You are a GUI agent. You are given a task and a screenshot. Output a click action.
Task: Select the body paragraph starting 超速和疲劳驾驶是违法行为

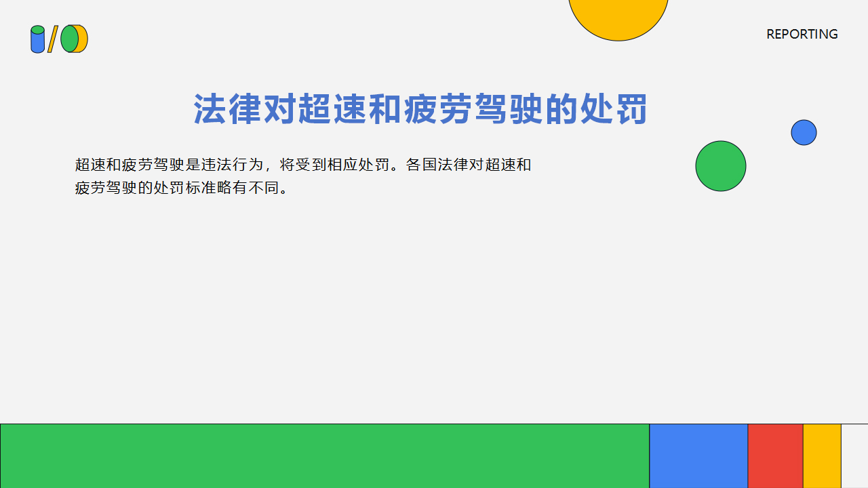[x=303, y=176]
